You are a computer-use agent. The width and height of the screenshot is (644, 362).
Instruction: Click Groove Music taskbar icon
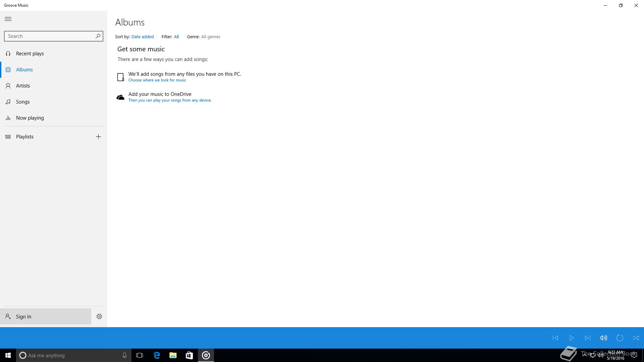pyautogui.click(x=206, y=355)
